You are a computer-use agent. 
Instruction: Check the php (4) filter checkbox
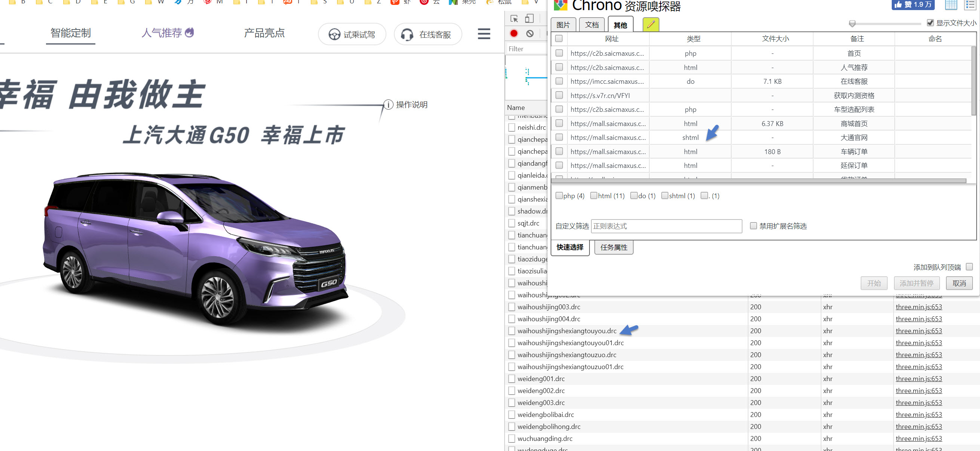pyautogui.click(x=559, y=196)
